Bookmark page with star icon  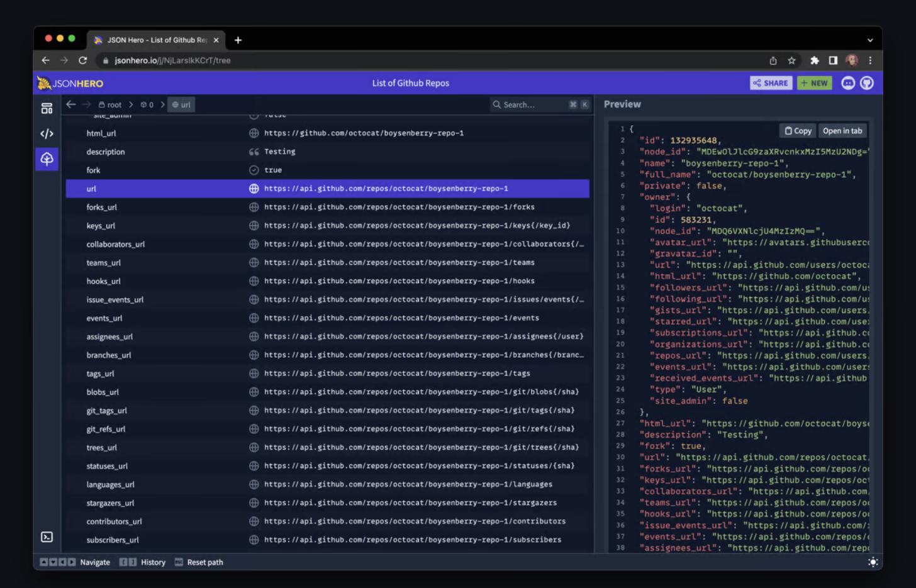(791, 60)
